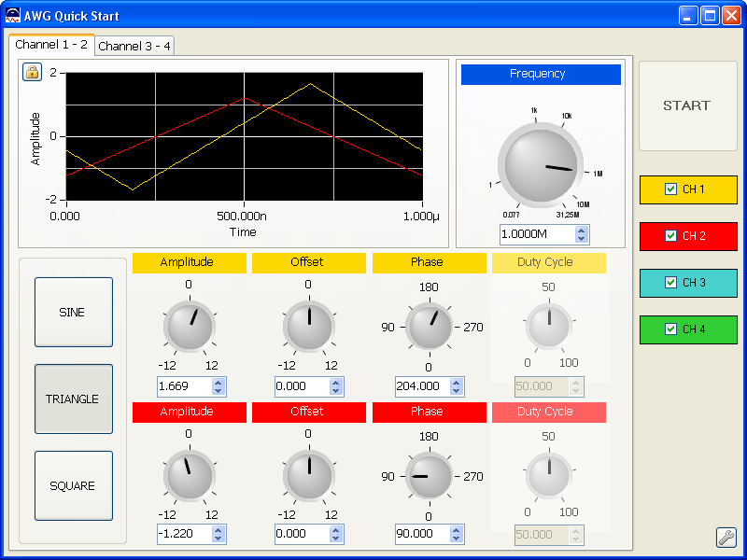Image resolution: width=747 pixels, height=560 pixels.
Task: Click the red Offset knob
Action: pos(309,476)
